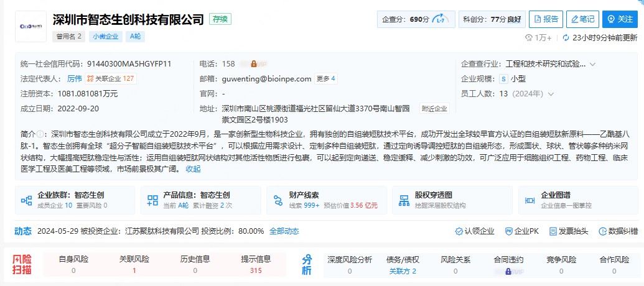Viewport: 644px width, 286px height.
Task: Open 深度风险分析 item
Action: [x=350, y=265]
